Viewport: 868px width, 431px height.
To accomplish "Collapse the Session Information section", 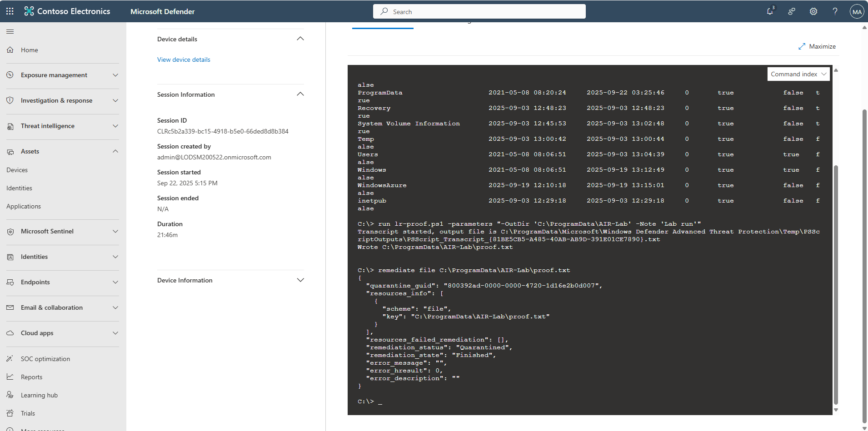I will click(x=300, y=94).
